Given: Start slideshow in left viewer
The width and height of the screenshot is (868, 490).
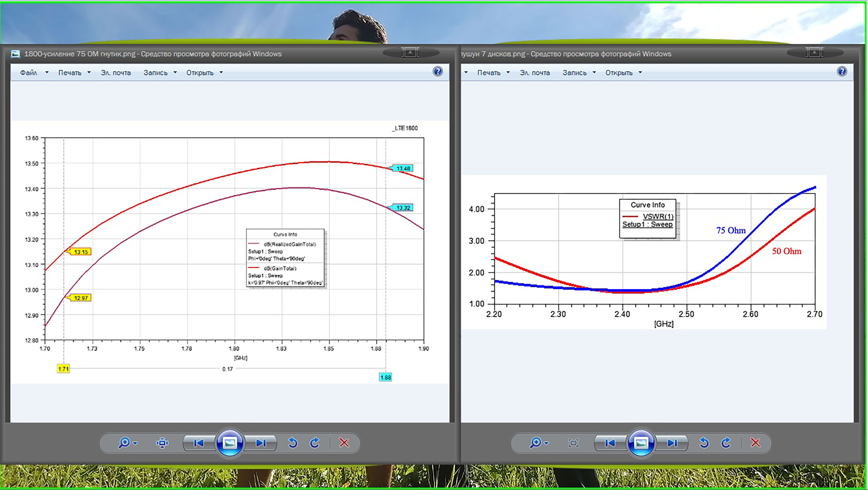Looking at the screenshot, I should [x=230, y=443].
